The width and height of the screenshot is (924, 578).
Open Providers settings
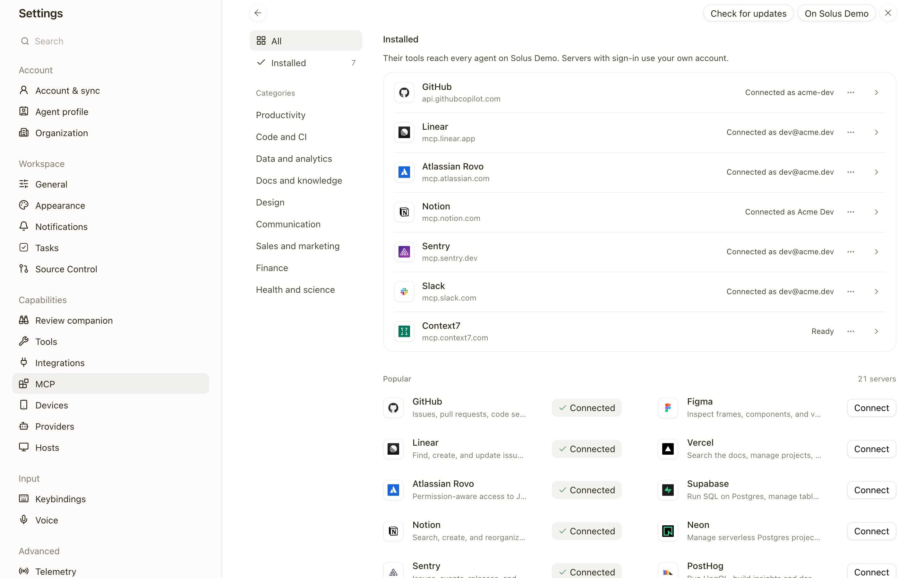111,426
